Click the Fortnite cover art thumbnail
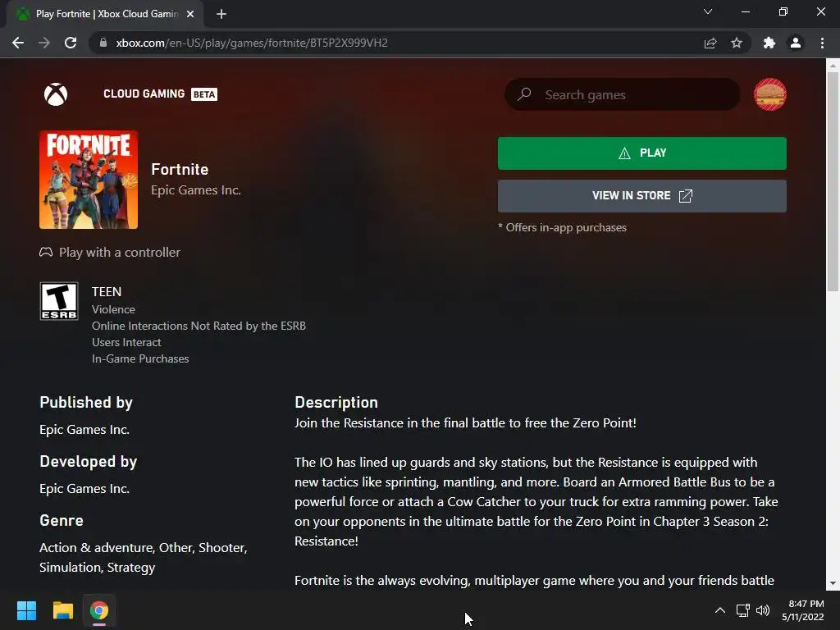 click(89, 180)
